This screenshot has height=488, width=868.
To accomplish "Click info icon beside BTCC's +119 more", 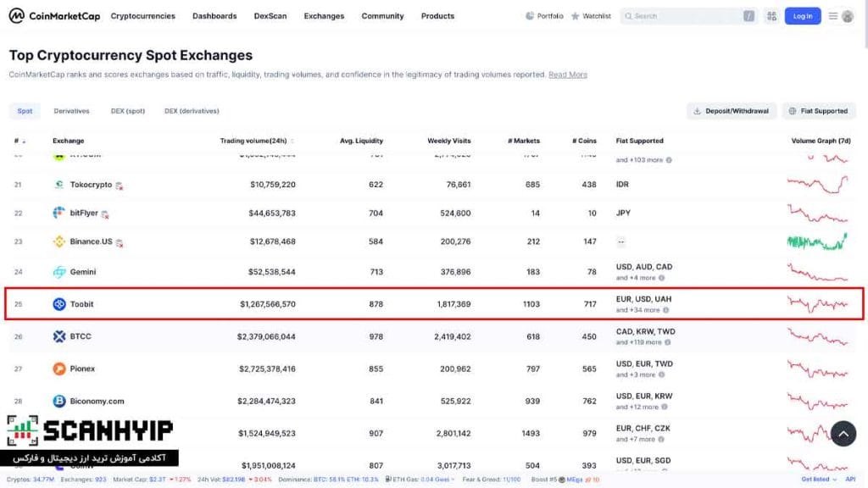I will coord(668,342).
